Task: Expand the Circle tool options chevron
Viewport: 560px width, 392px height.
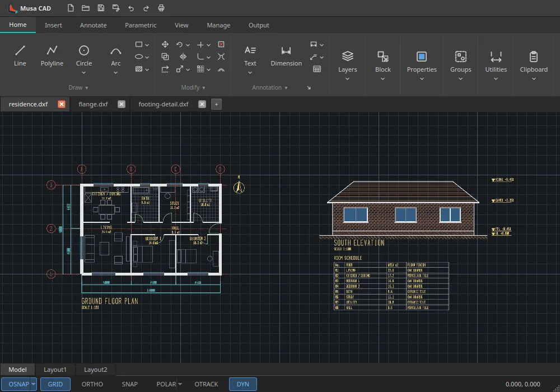Action: point(84,73)
